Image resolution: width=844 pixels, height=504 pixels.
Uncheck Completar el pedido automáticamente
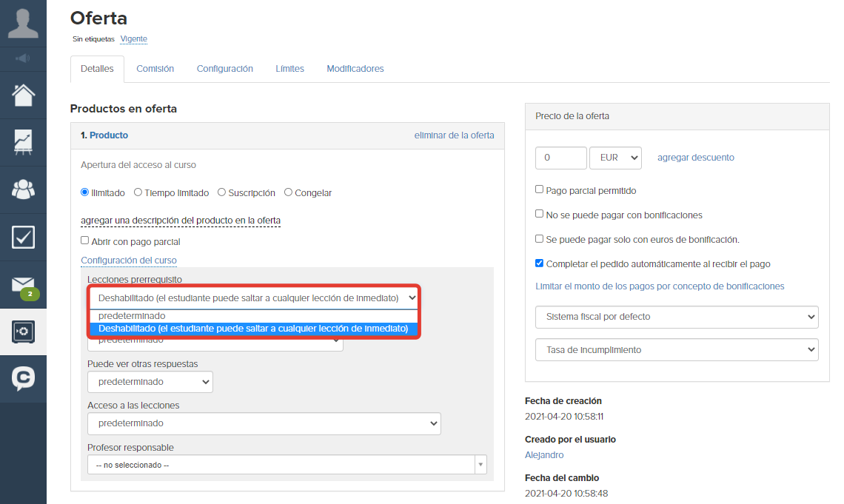tap(539, 263)
